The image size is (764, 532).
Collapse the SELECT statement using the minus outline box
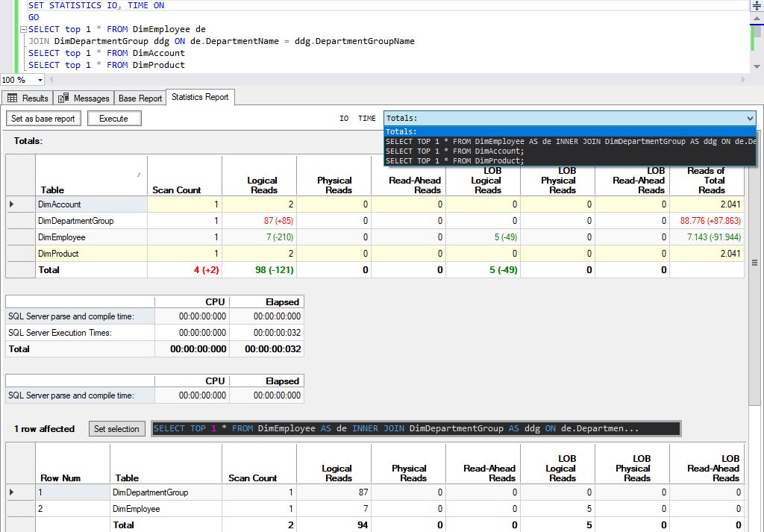(24, 29)
